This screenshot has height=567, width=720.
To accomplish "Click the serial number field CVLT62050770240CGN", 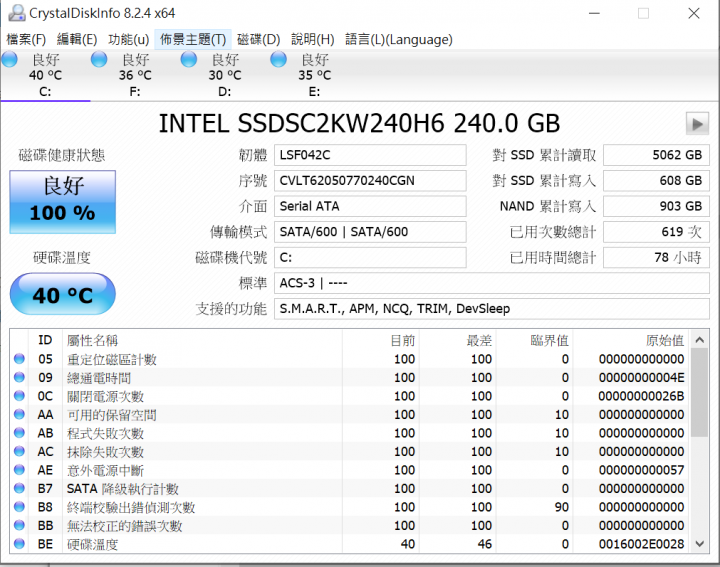I will click(x=370, y=180).
